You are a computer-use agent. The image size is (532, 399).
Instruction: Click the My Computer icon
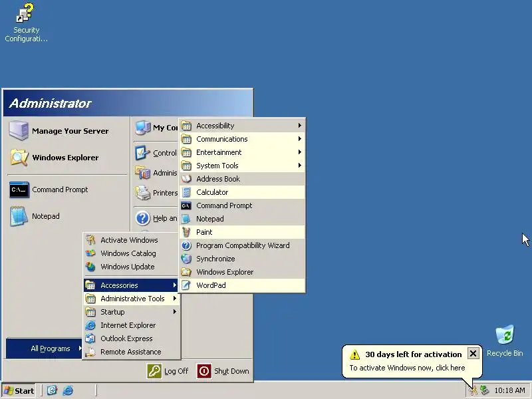(142, 128)
